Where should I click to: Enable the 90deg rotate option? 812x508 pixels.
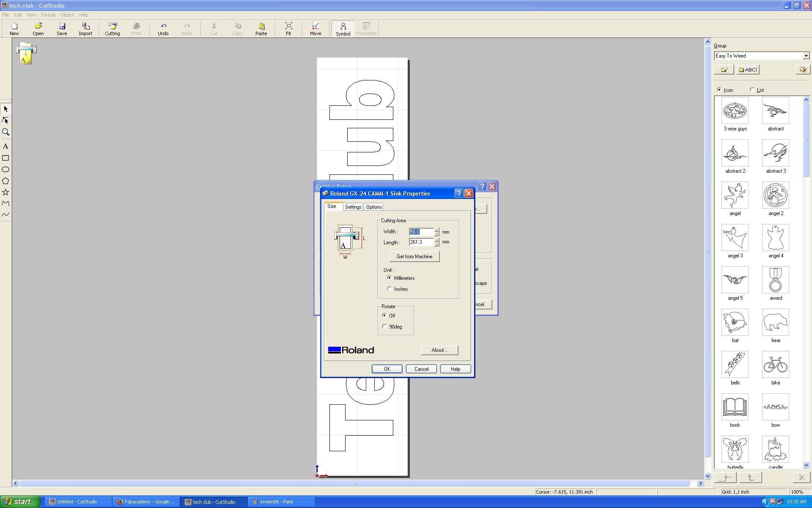tap(384, 326)
